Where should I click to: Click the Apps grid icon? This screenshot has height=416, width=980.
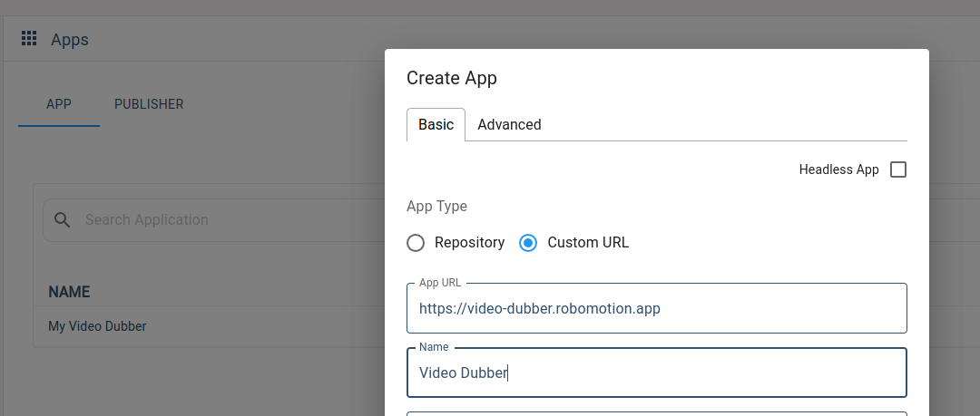29,39
